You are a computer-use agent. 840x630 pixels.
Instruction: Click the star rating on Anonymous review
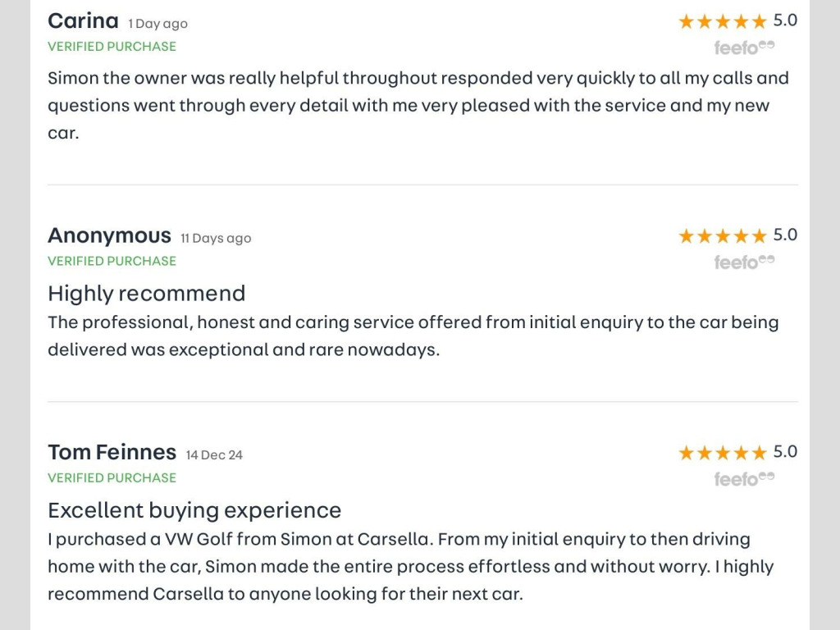tap(723, 235)
